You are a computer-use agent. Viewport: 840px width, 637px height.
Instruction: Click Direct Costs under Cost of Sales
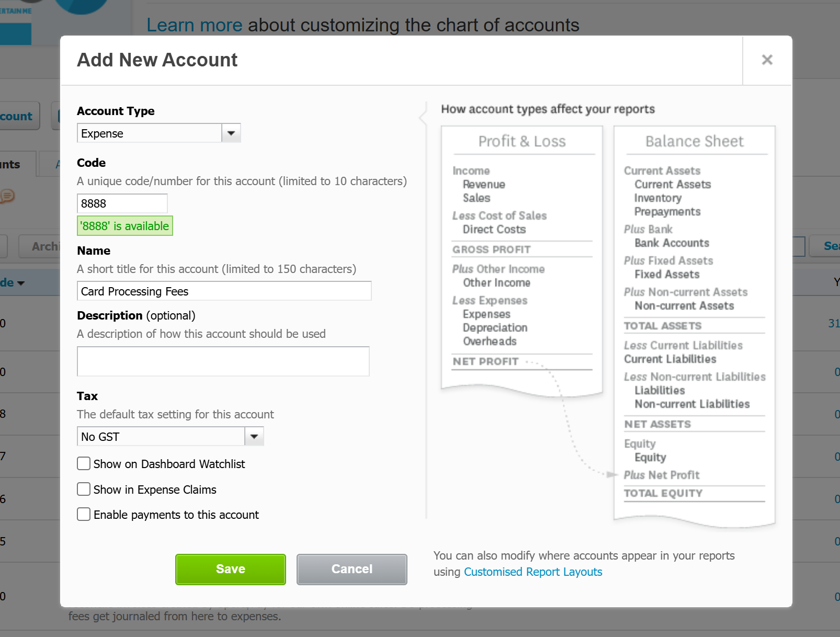point(494,230)
